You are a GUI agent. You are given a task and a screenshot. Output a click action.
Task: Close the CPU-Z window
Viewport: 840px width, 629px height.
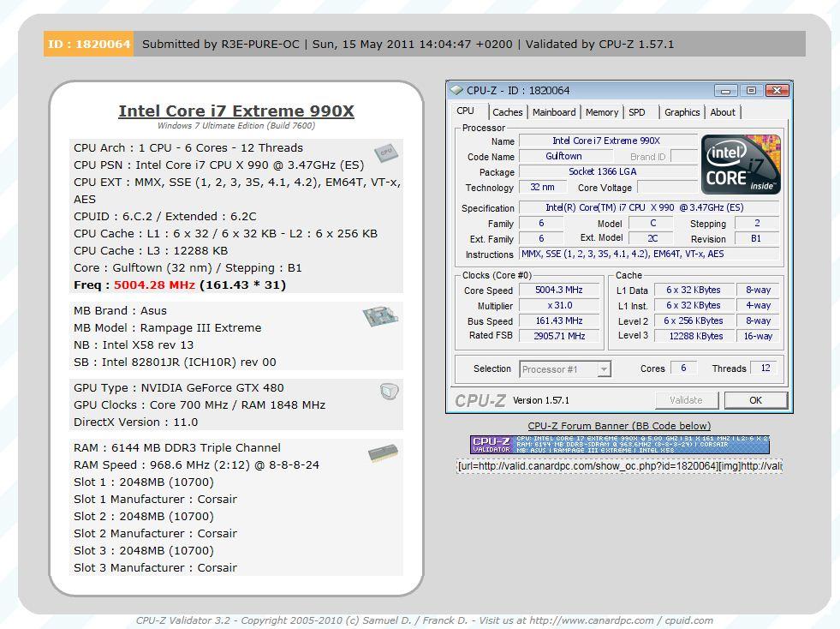(x=777, y=91)
